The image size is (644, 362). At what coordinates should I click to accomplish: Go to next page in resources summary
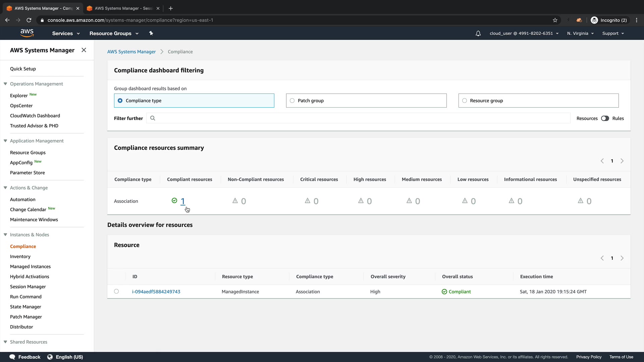pyautogui.click(x=622, y=161)
